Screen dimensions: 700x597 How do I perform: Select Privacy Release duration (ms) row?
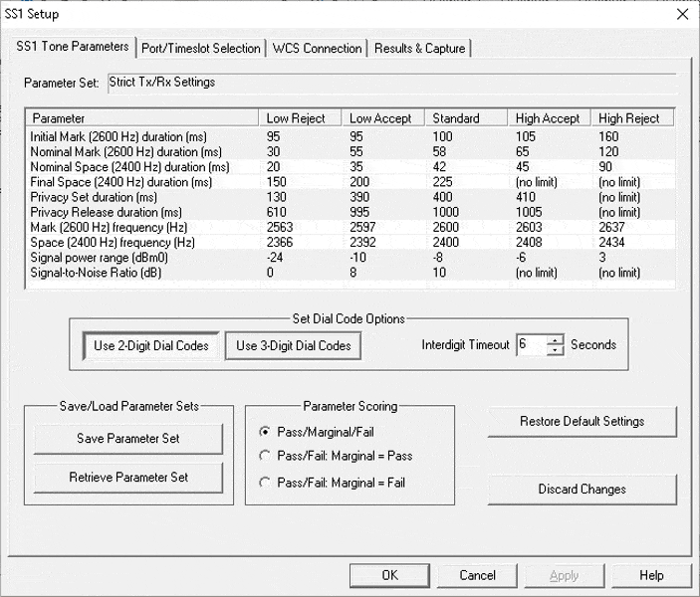click(x=350, y=212)
